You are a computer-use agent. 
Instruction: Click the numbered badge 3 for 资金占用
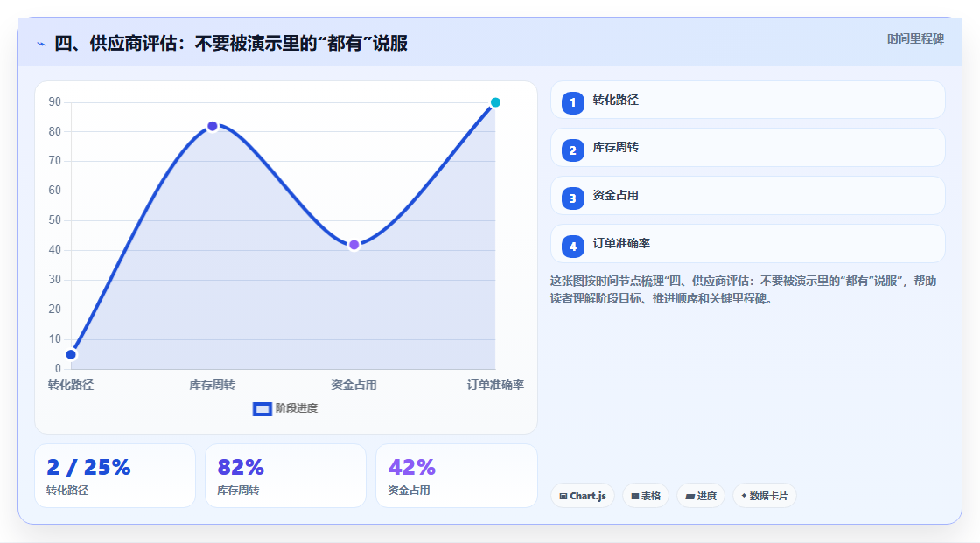coord(572,198)
